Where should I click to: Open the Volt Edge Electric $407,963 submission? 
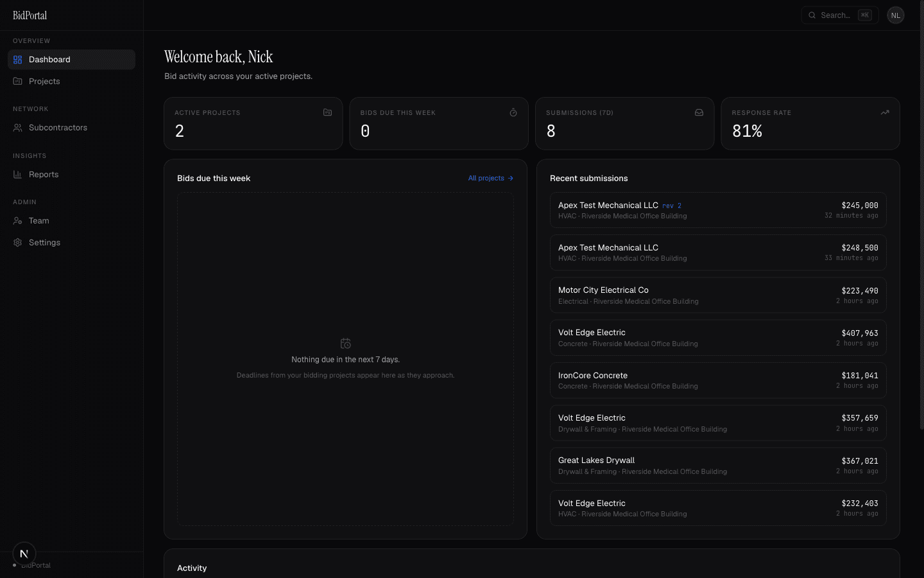tap(718, 338)
